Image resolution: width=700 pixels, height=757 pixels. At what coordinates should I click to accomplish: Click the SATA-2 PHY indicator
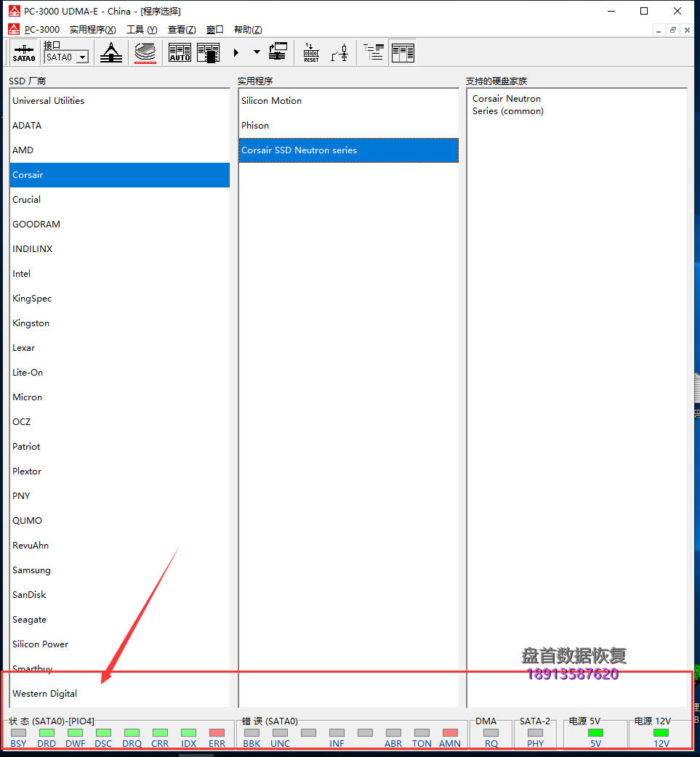535,733
